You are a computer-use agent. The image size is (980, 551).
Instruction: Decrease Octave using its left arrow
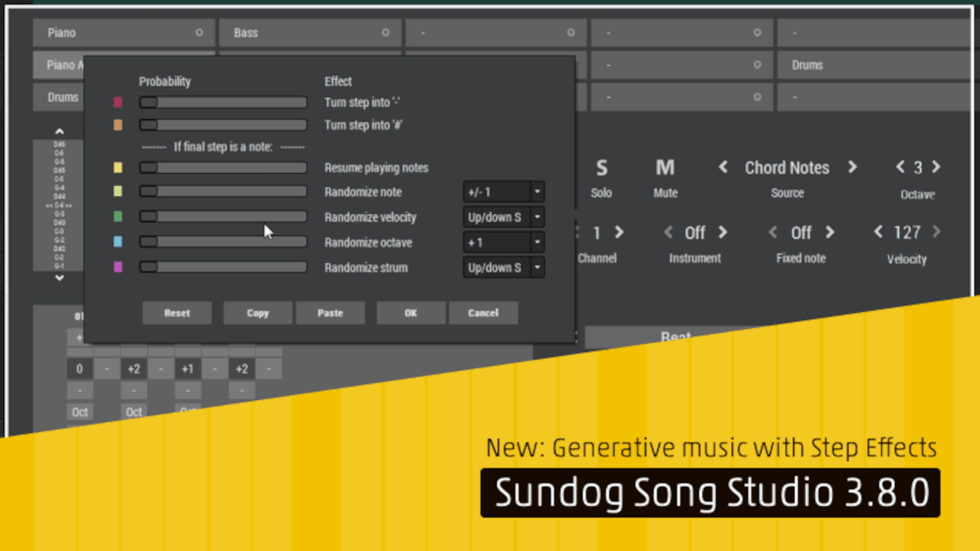point(900,167)
